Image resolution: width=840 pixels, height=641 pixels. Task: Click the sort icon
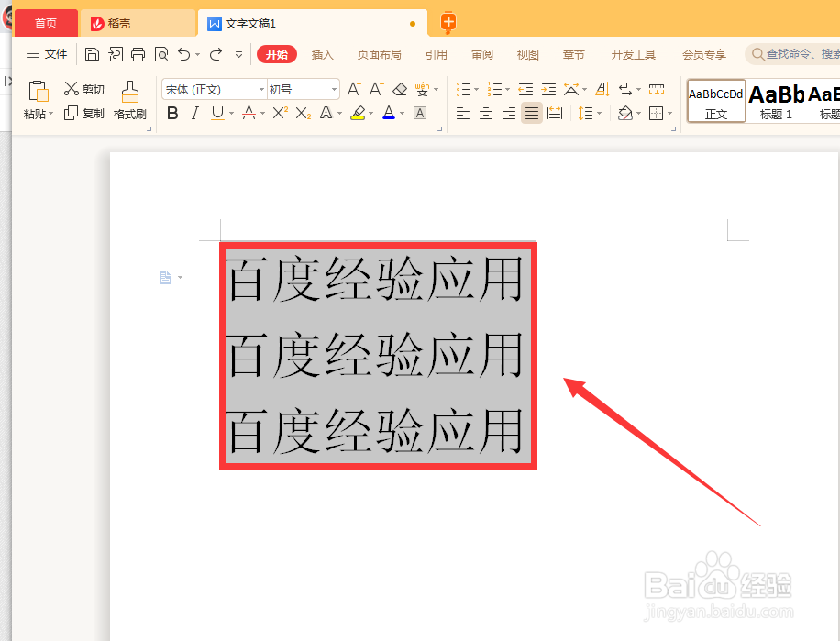602,89
